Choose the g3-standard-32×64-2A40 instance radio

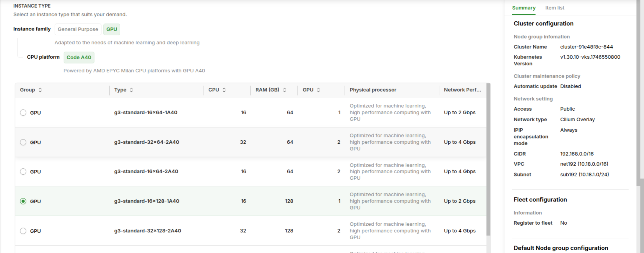click(23, 142)
